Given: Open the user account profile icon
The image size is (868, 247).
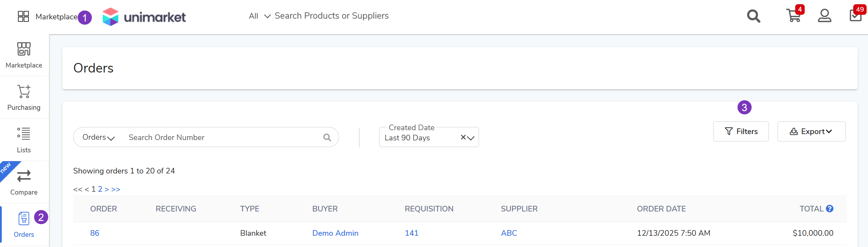Looking at the screenshot, I should 824,16.
